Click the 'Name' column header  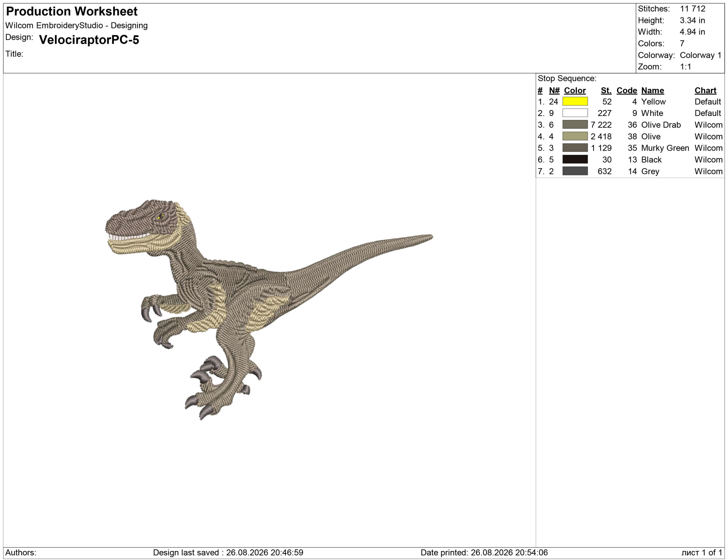(x=653, y=90)
